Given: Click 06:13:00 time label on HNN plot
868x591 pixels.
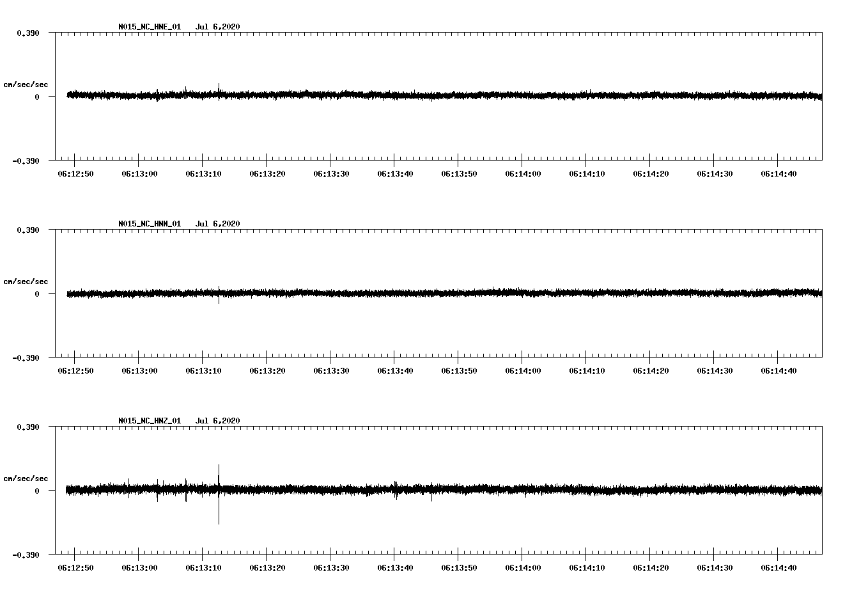Looking at the screenshot, I should (139, 371).
